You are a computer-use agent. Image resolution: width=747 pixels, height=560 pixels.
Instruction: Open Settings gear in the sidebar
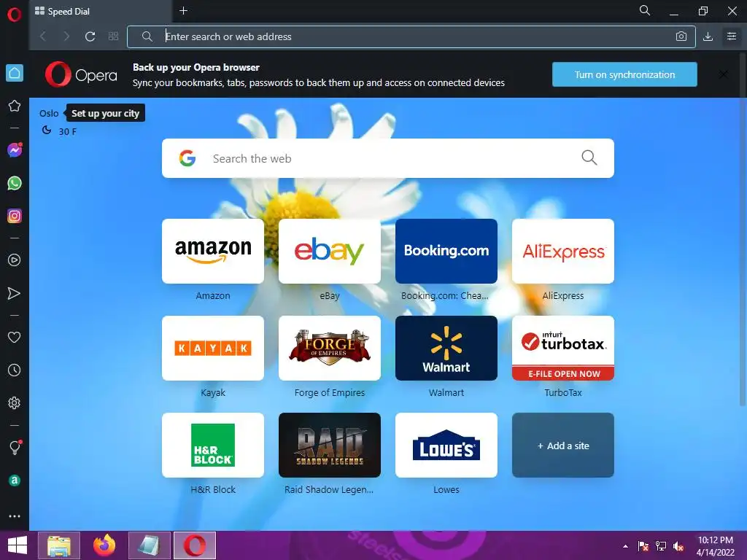pyautogui.click(x=15, y=402)
